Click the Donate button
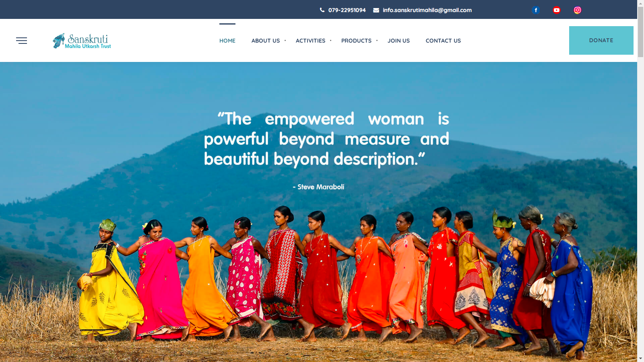 click(601, 40)
